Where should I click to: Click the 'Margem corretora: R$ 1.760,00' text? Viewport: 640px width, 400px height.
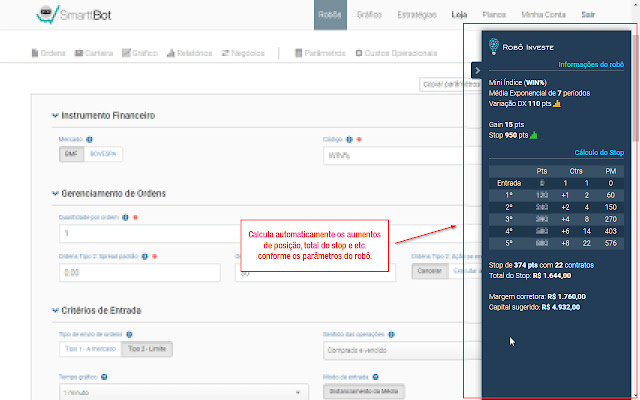tap(537, 297)
